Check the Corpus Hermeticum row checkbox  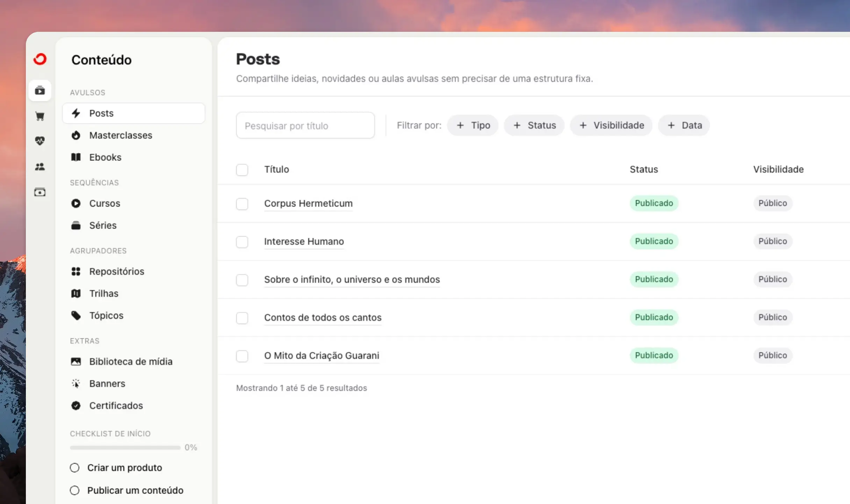242,203
